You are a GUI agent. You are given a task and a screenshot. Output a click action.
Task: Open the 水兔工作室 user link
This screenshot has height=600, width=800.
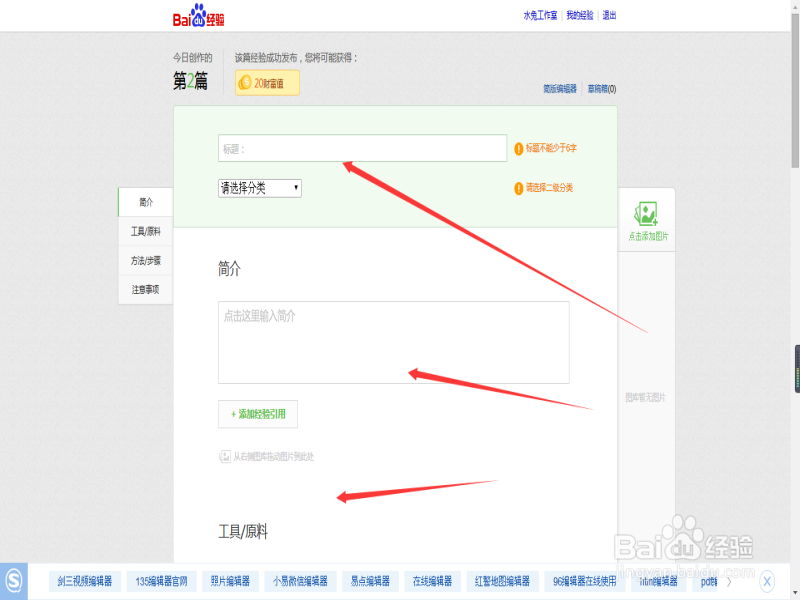540,15
